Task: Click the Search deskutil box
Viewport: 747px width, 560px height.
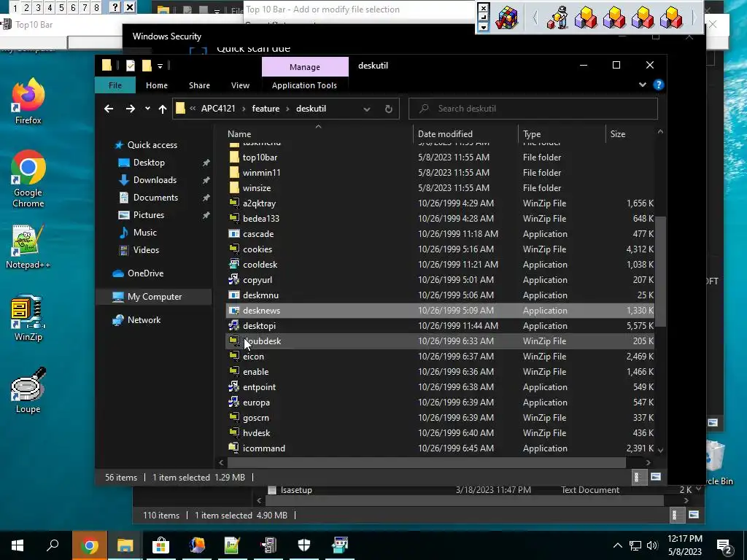Action: tap(533, 109)
